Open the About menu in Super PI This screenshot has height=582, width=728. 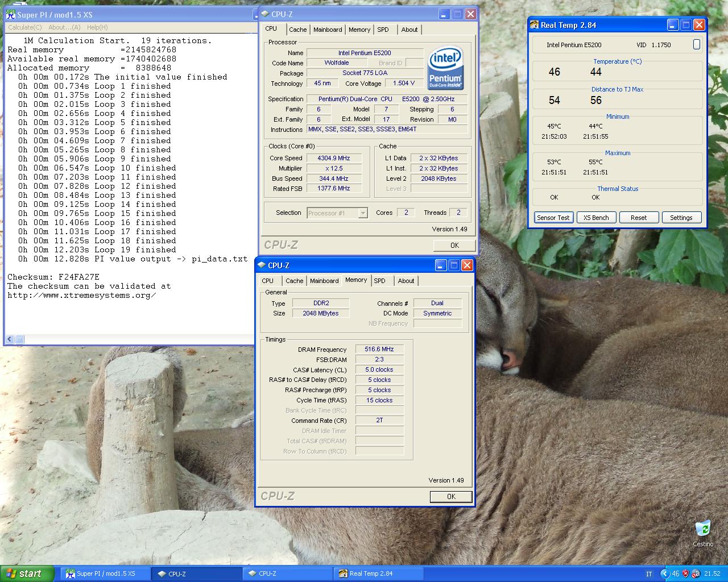[64, 27]
